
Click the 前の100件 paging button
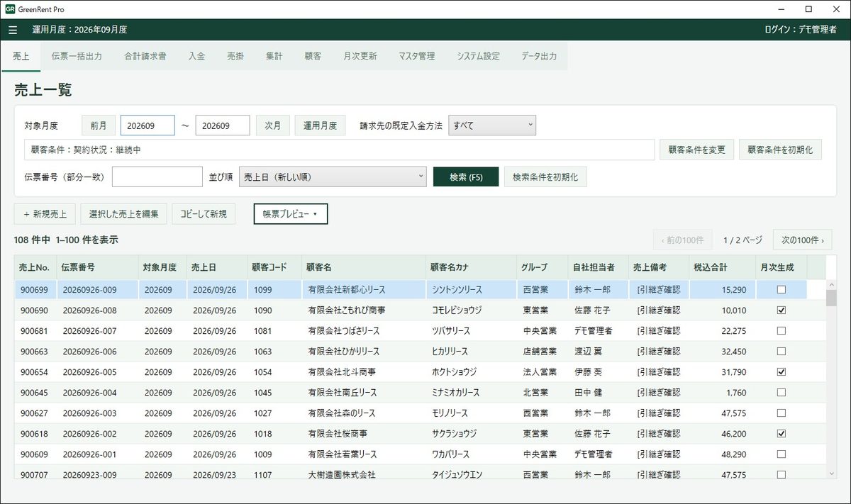(x=682, y=240)
